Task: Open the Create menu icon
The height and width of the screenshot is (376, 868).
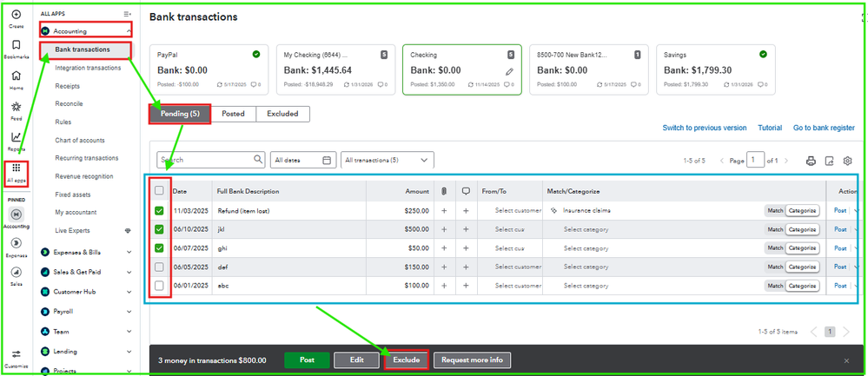Action: coord(16,15)
